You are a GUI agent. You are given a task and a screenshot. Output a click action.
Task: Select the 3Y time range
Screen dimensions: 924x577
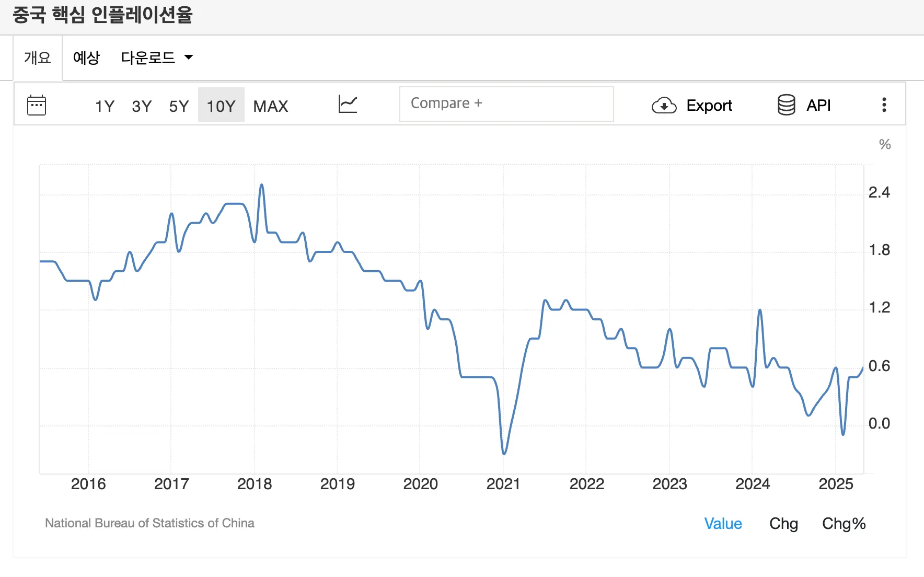[x=142, y=106]
